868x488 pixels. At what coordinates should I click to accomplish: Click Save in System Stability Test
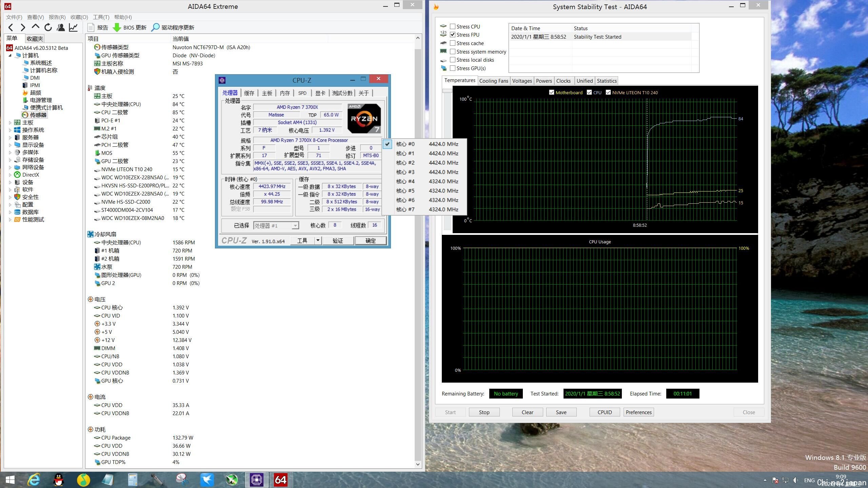pos(561,412)
